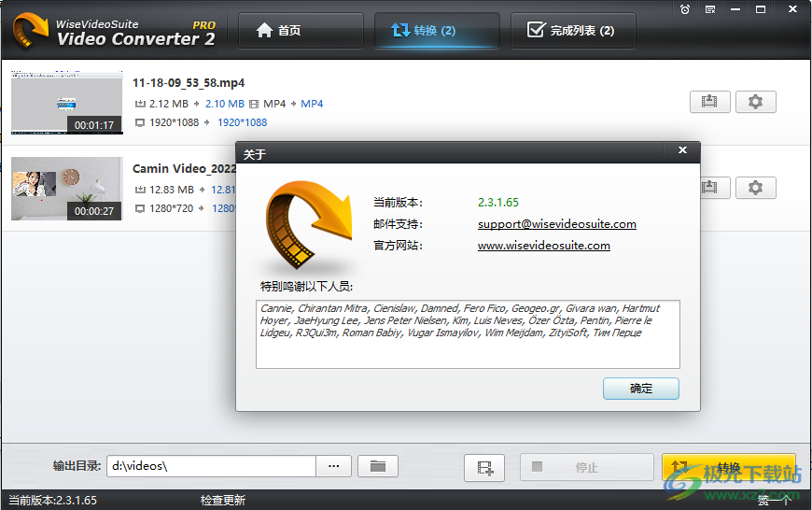Open the 首页 home tab
Screen dimensions: 812x510
point(301,31)
